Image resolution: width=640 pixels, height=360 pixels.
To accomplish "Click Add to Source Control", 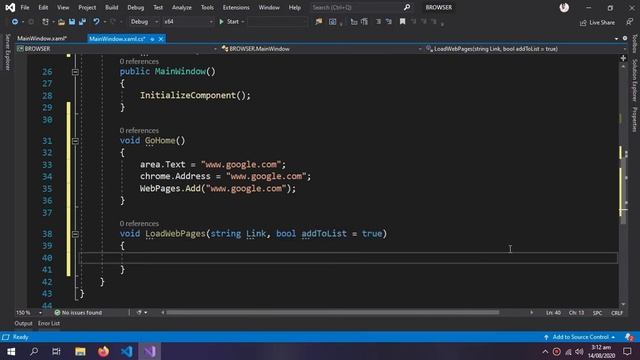I will tap(580, 337).
